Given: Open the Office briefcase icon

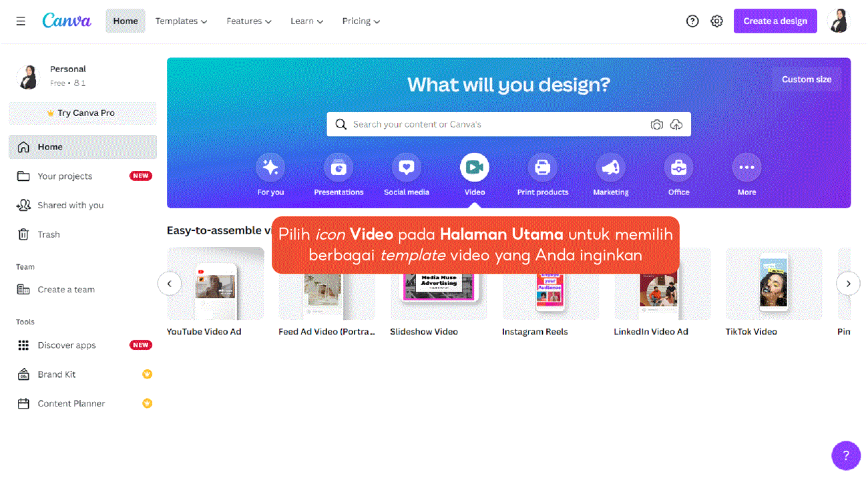Looking at the screenshot, I should tap(678, 168).
